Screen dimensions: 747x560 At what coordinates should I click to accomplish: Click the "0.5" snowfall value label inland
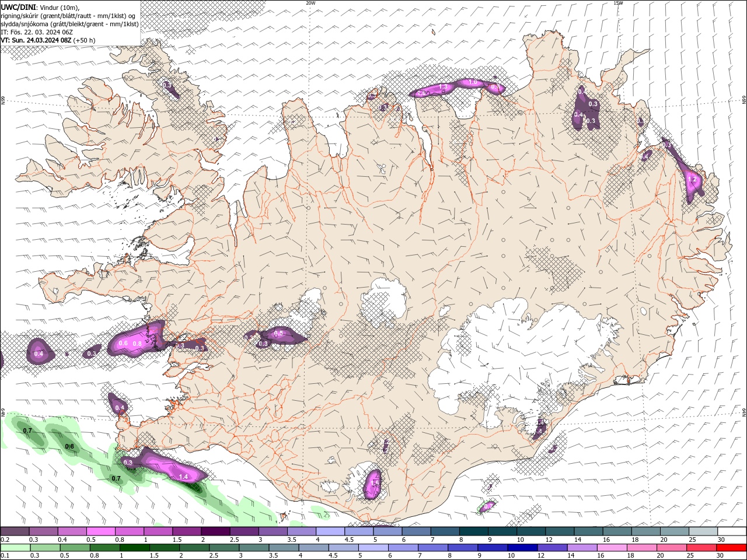[x=278, y=334]
